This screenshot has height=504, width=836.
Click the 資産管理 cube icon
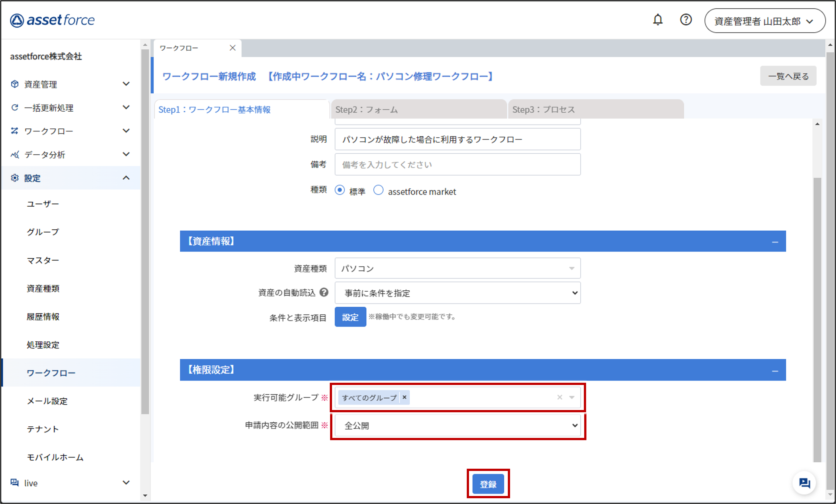(14, 84)
